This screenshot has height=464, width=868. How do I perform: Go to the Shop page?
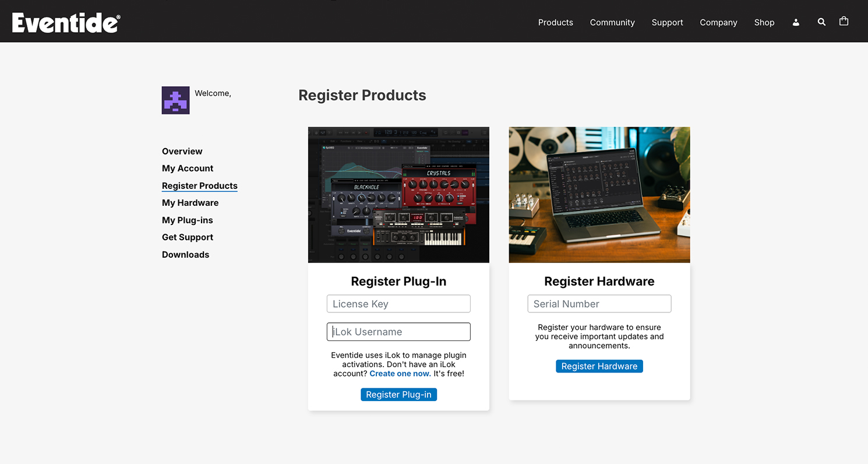pyautogui.click(x=764, y=22)
